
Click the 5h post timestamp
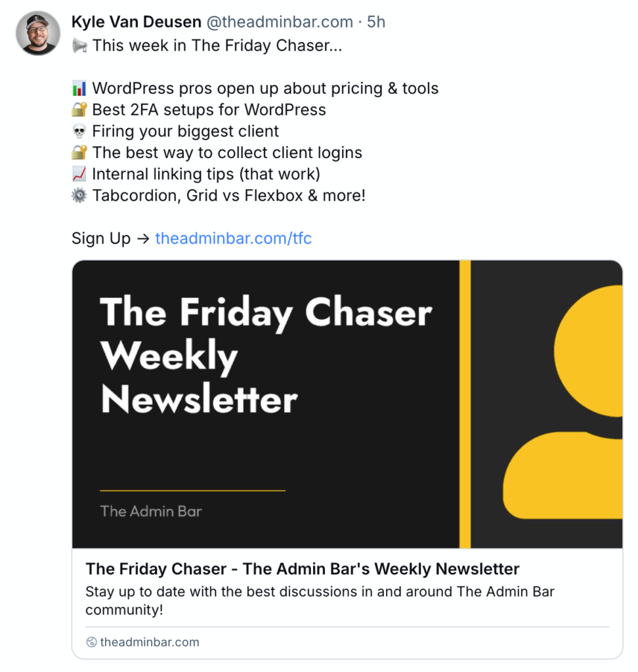coord(376,22)
